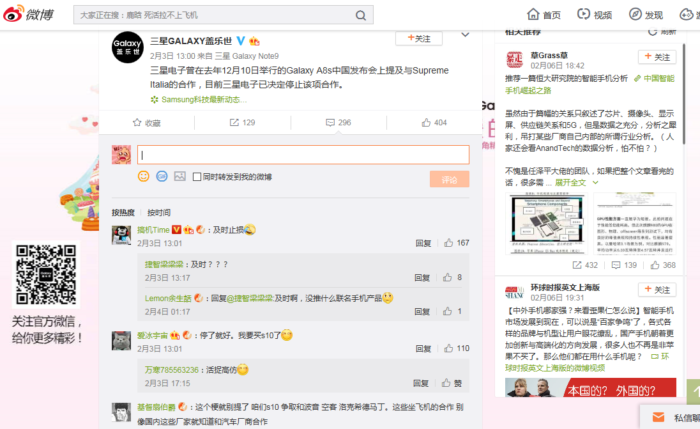Screen dimensions: 700x429
Task: Open 中国智能手机崛起之路 article link
Action: pos(590,84)
